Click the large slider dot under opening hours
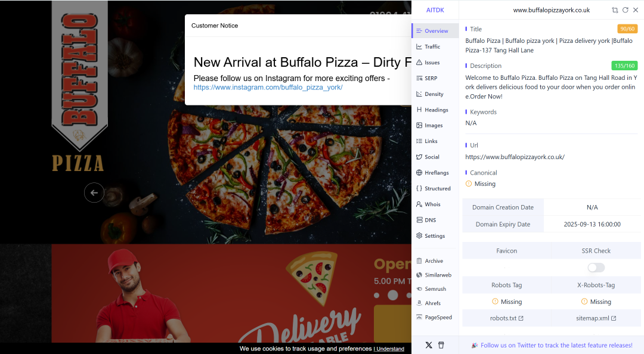Viewport: 644px width, 354px height. click(392, 295)
